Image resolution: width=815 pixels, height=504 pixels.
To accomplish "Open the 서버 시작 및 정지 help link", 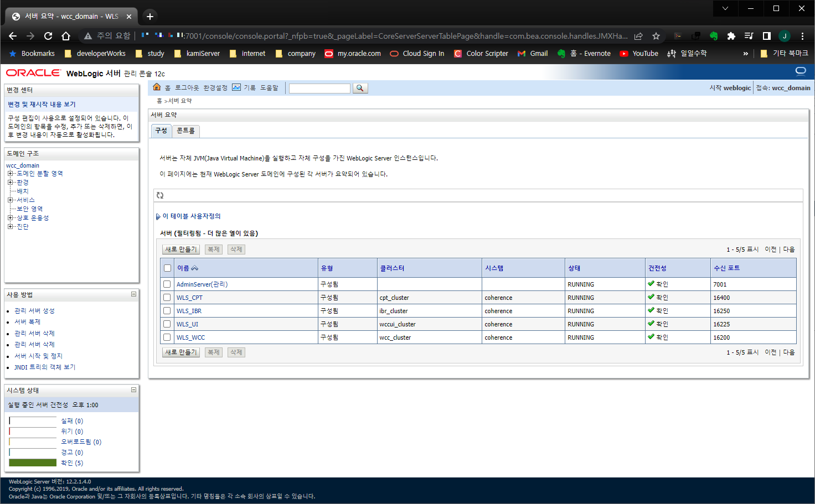I will tap(39, 356).
